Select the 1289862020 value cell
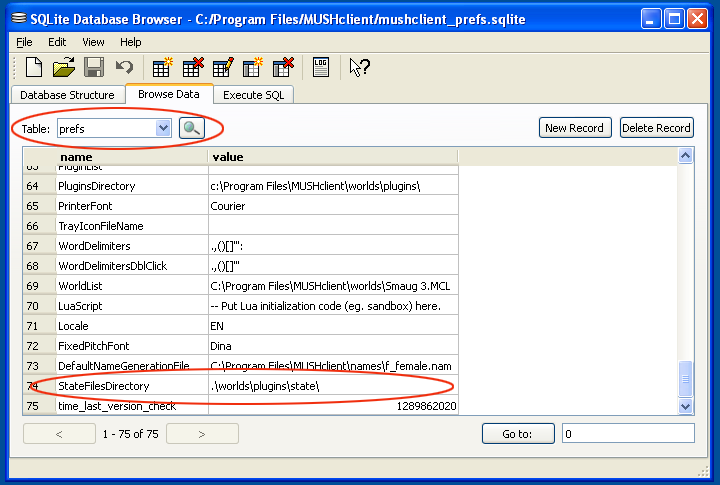The height and width of the screenshot is (485, 720). point(333,406)
